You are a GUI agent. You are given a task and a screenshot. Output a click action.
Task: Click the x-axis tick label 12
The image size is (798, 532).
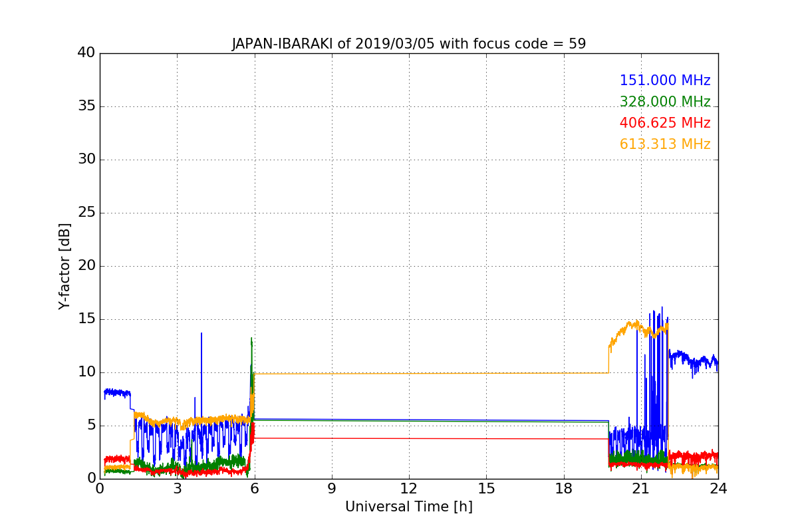coord(409,489)
